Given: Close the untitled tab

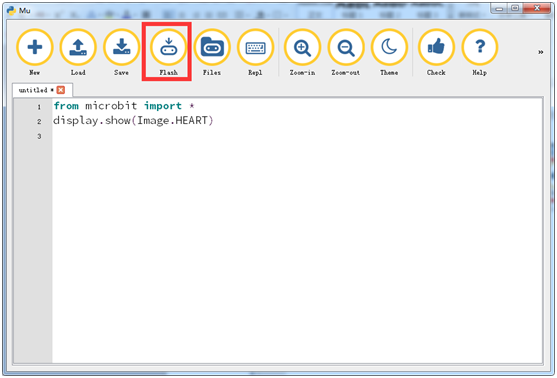Looking at the screenshot, I should tap(61, 90).
